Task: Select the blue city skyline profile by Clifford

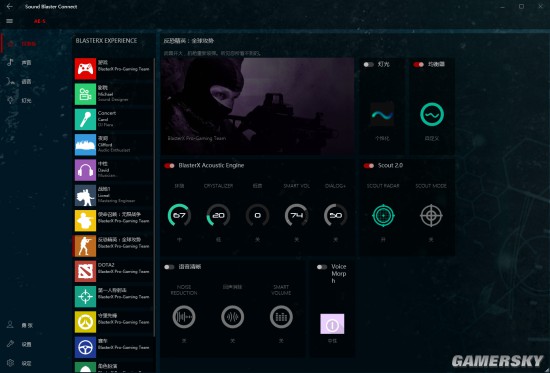Action: click(x=113, y=145)
